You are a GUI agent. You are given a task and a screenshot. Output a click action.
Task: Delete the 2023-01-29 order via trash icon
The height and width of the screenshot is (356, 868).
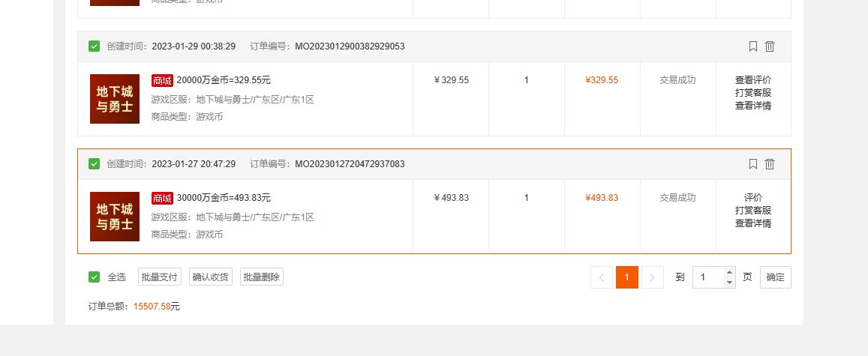[x=770, y=46]
